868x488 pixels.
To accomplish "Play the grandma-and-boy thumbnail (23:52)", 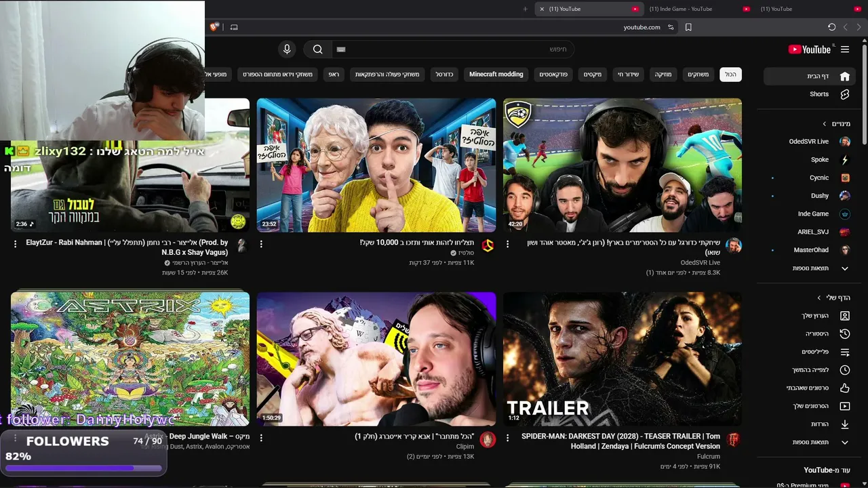I will 376,165.
